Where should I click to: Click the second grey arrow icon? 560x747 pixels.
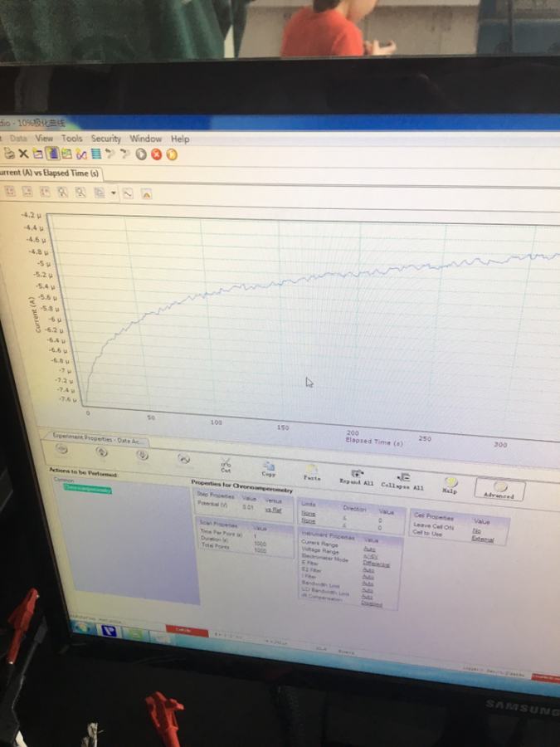[x=125, y=154]
